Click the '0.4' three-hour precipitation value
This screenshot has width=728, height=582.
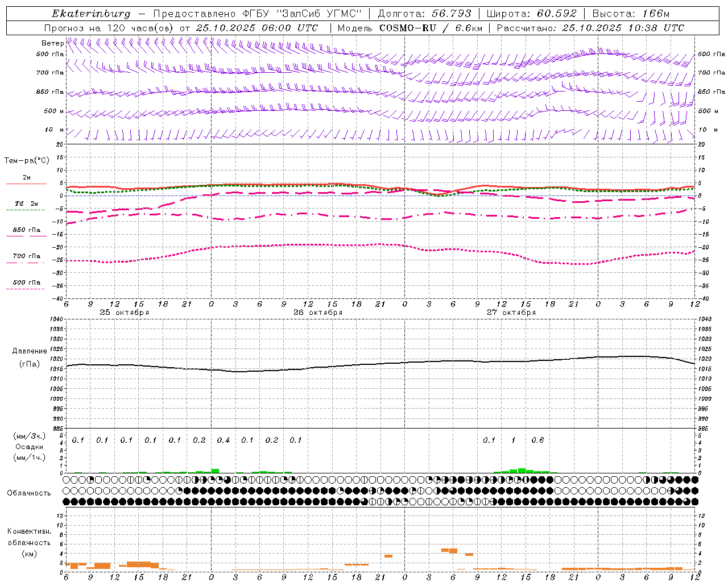tap(224, 440)
